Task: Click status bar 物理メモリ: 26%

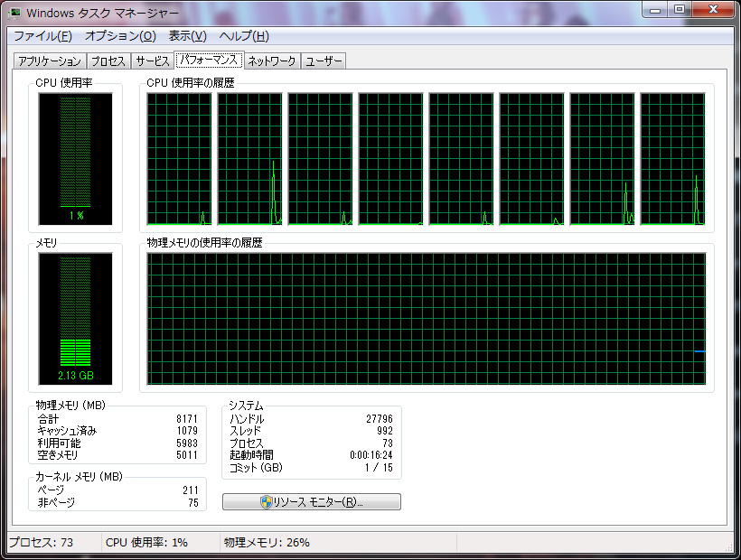Action: coord(267,543)
